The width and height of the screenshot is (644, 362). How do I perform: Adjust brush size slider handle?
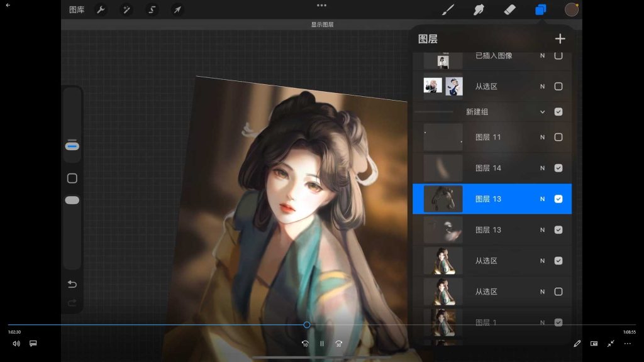point(72,146)
